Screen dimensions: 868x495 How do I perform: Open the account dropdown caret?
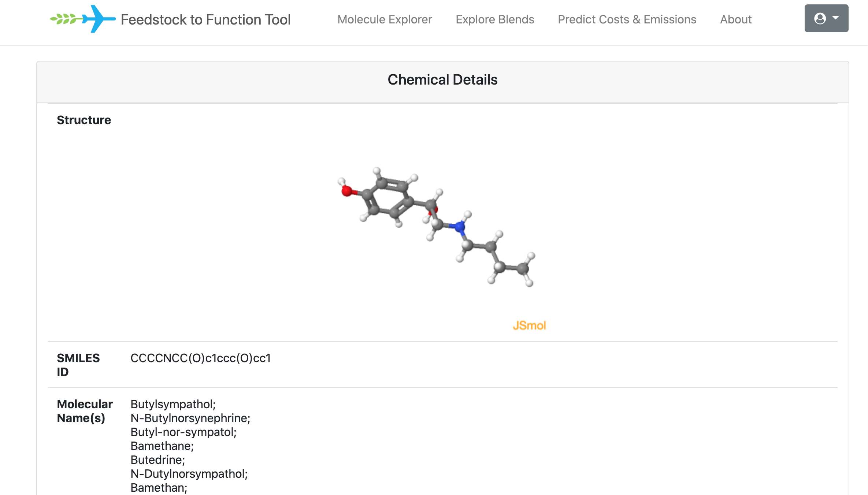click(x=836, y=18)
